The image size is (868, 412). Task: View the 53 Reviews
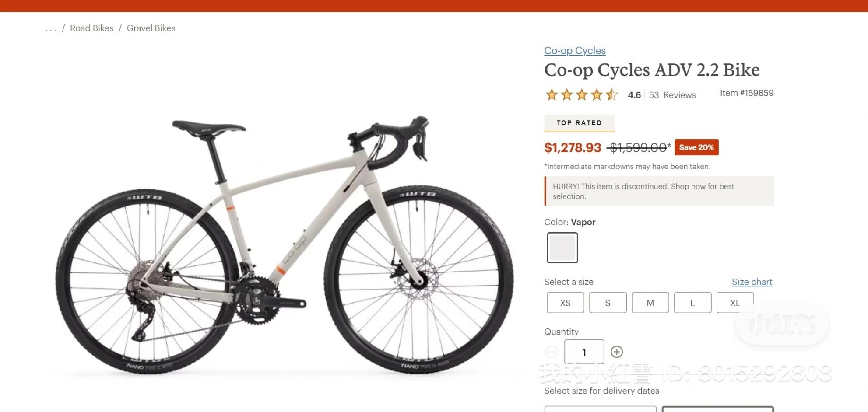tap(673, 95)
